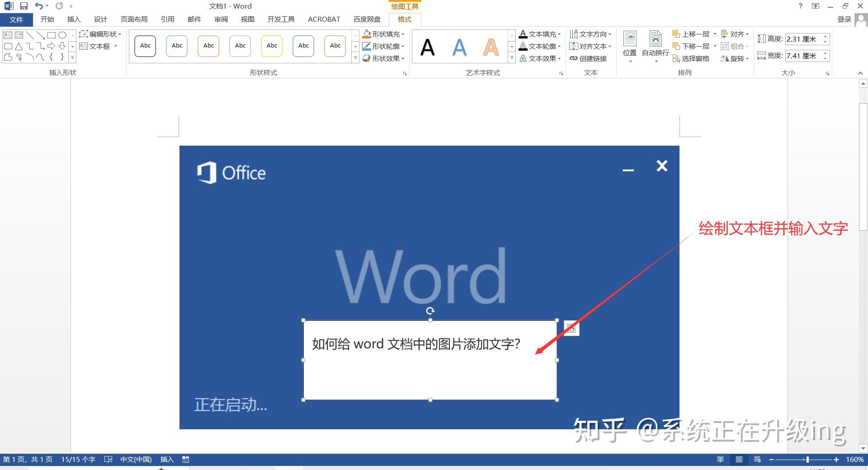Image resolution: width=868 pixels, height=470 pixels.
Task: Decrease the shape width with down stepper
Action: point(826,59)
